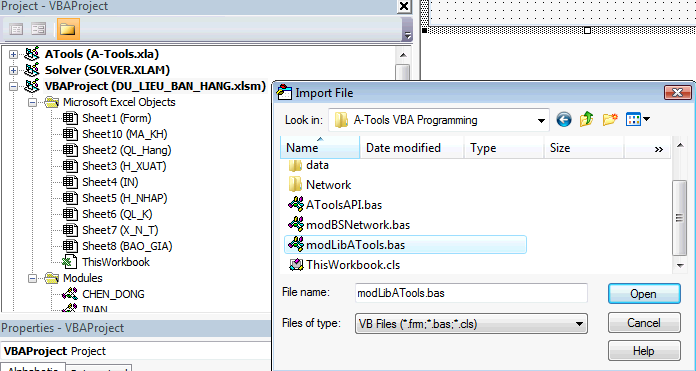Image resolution: width=696 pixels, height=371 pixels.
Task: Select modLibATools.bas file in list
Action: (x=405, y=245)
